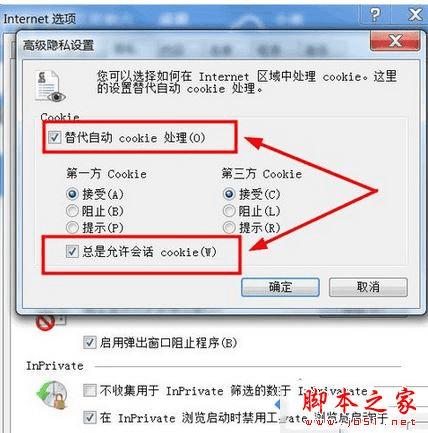Select 提示(R) for third-party cookies
Screen dimensions: 428x433
[229, 228]
